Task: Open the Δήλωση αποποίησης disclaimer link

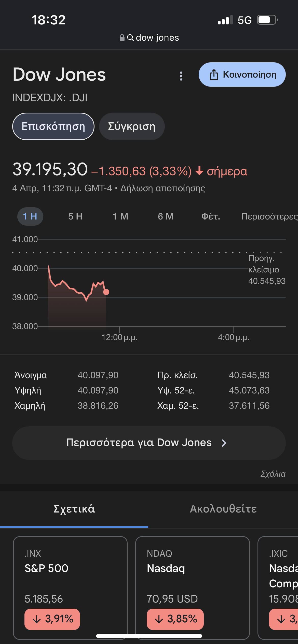Action: click(162, 188)
